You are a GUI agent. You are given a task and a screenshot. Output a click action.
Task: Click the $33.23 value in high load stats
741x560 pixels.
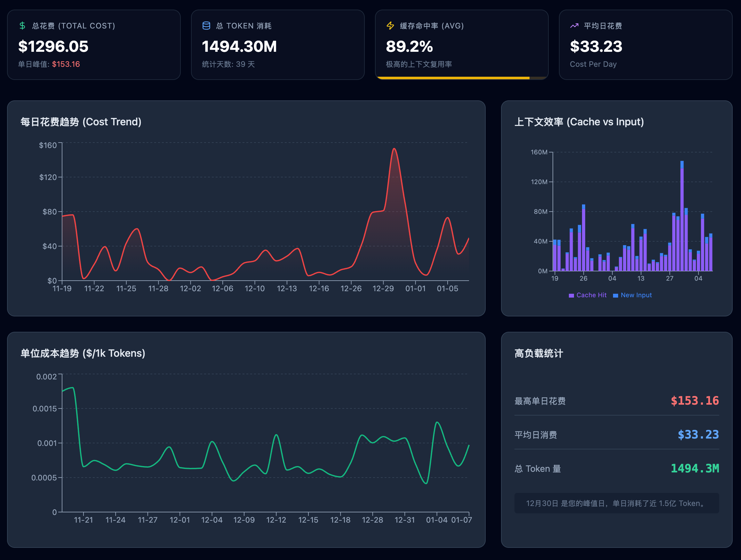point(698,435)
